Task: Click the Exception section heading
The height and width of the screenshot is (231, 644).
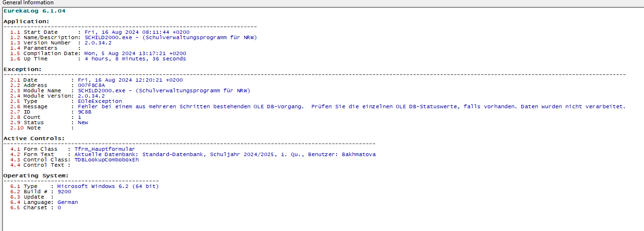Action: (23, 70)
